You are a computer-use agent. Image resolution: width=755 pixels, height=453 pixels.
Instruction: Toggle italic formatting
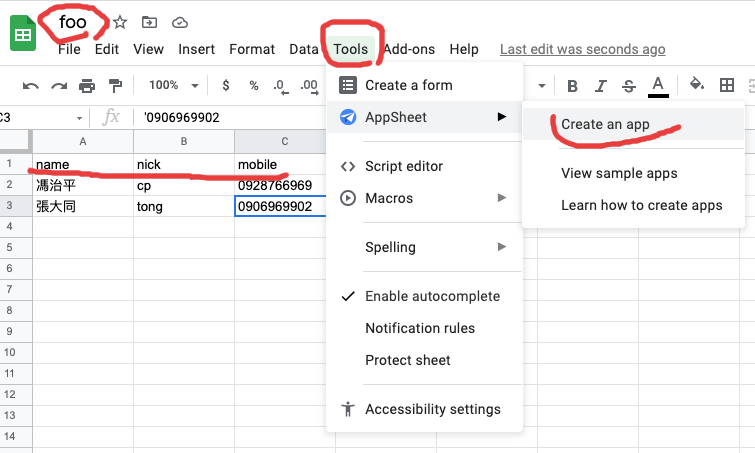click(x=600, y=86)
